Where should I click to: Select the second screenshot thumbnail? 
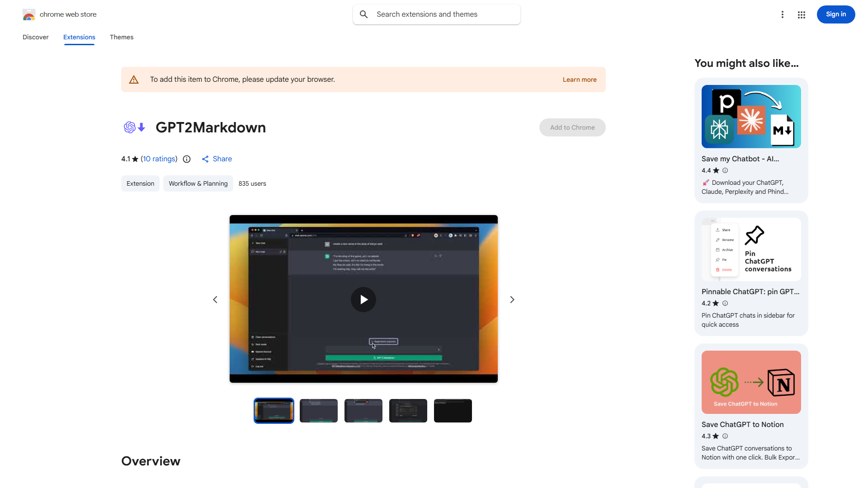[318, 410]
